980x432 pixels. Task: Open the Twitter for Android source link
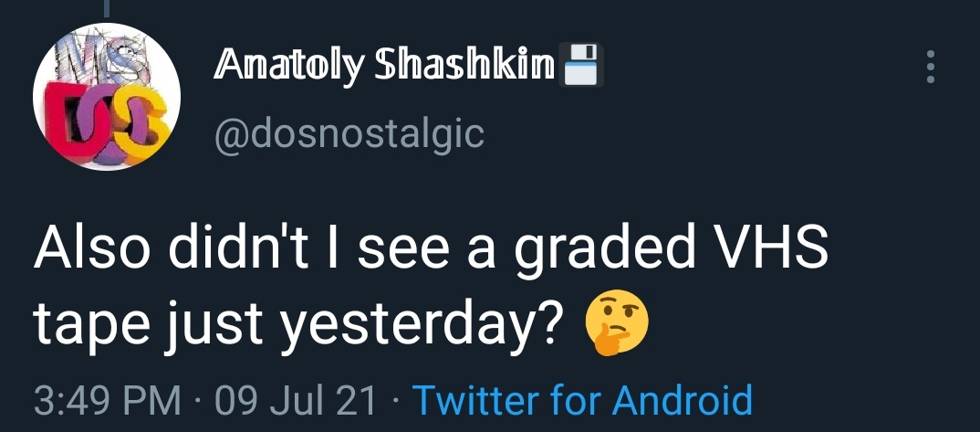pyautogui.click(x=582, y=400)
